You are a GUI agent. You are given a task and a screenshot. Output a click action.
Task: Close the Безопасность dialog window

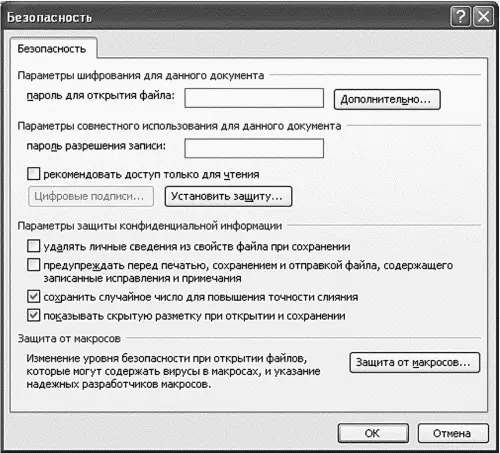[483, 16]
